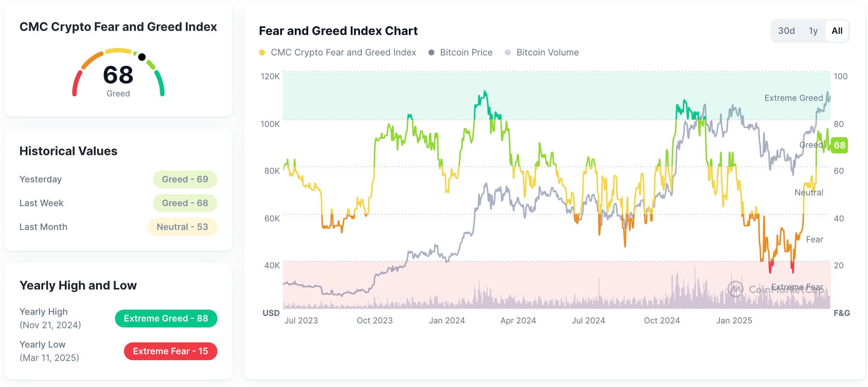Select the 1y time range tab
Image resolution: width=868 pixels, height=387 pixels.
click(813, 31)
